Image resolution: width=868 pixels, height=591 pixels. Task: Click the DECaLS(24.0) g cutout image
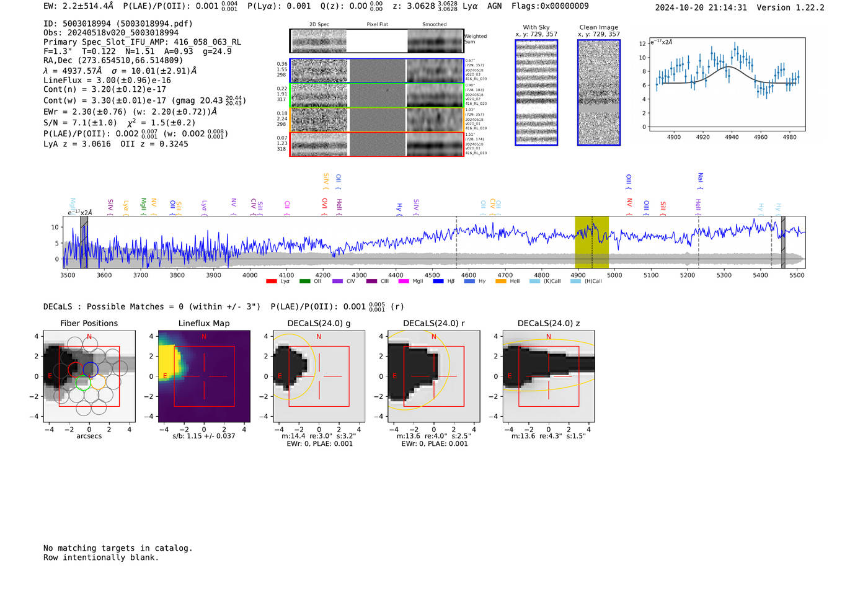(x=319, y=376)
